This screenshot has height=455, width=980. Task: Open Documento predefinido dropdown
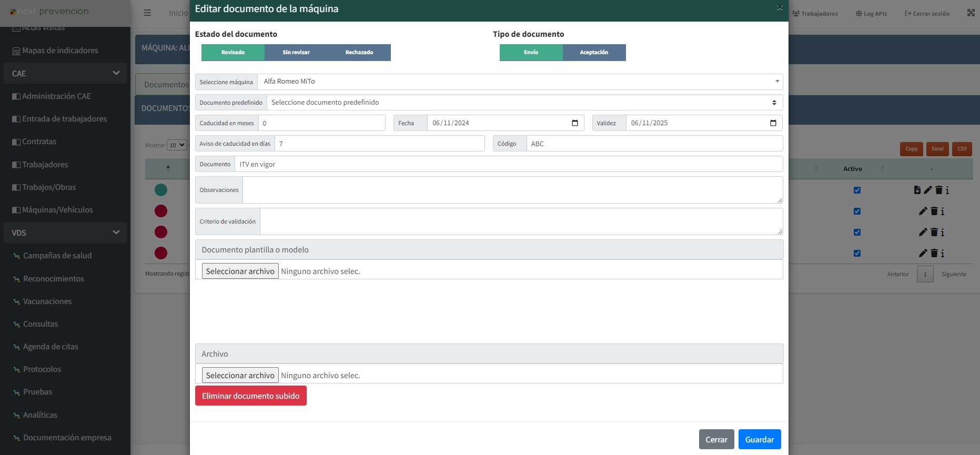click(524, 103)
